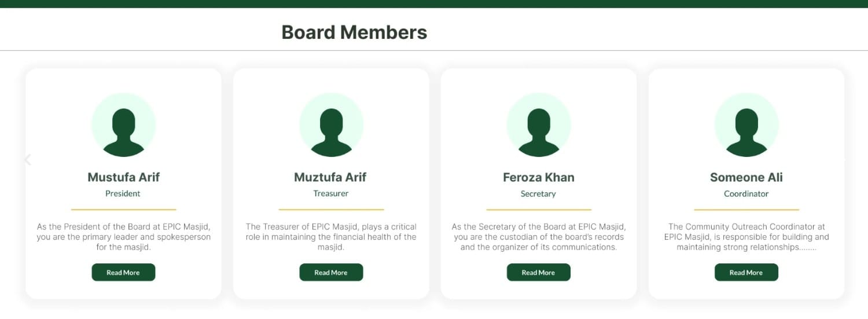
Task: Click the Secretary role label
Action: (x=538, y=193)
